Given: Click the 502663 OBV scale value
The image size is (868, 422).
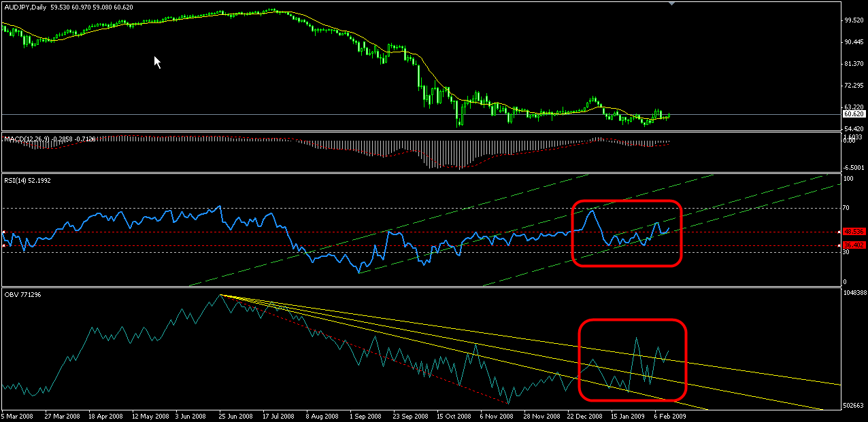Looking at the screenshot, I should point(854,406).
